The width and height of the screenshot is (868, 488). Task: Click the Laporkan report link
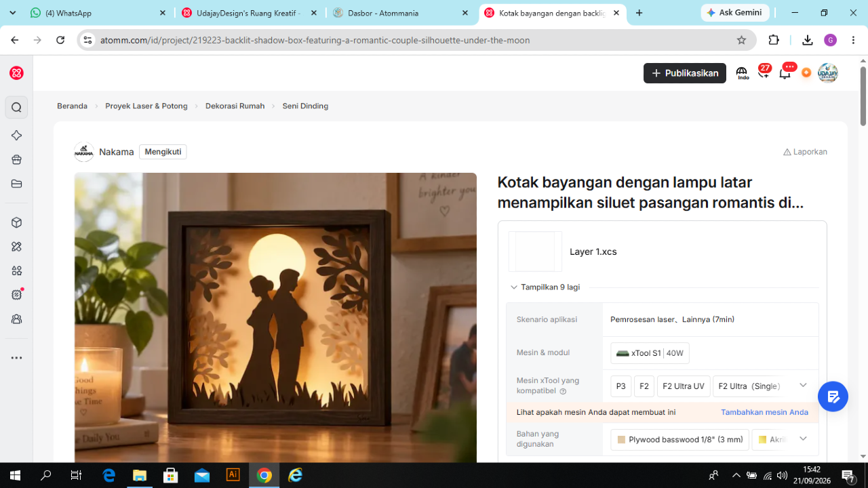coord(805,152)
